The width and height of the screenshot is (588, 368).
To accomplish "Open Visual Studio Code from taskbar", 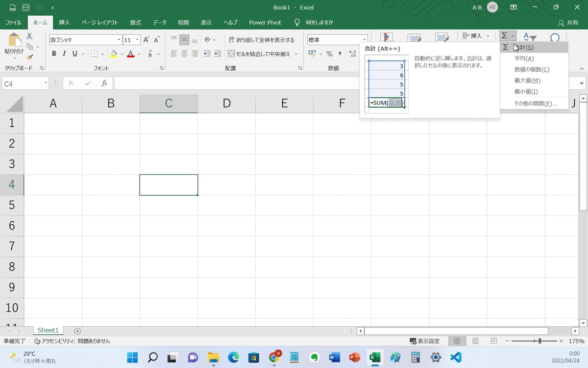I will [x=456, y=357].
